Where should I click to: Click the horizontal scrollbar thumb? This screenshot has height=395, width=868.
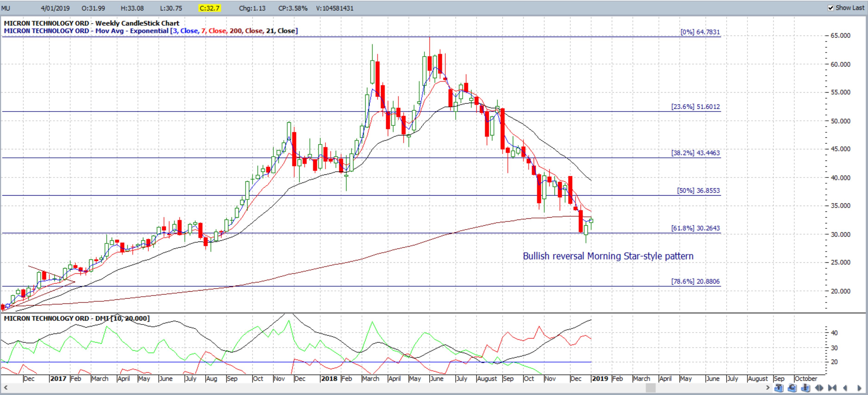point(650,388)
